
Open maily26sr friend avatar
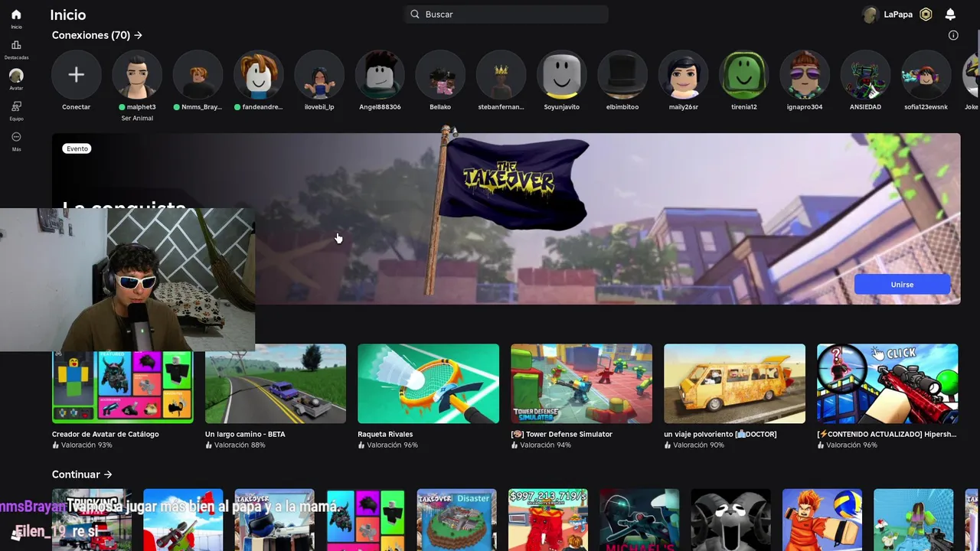click(683, 75)
